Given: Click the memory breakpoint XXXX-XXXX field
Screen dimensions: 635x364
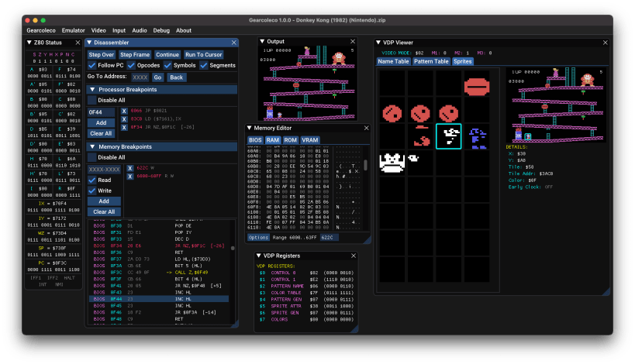Looking at the screenshot, I should (104, 170).
